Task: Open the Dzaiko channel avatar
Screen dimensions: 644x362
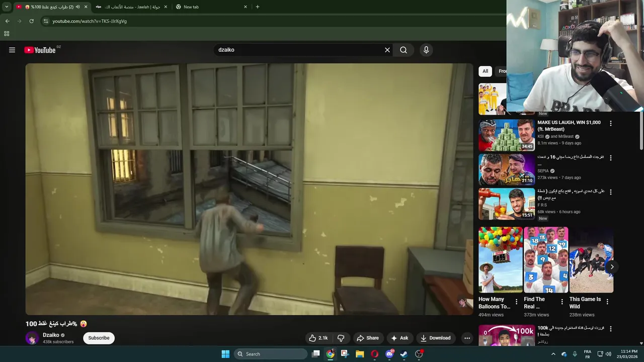Action: click(32, 338)
